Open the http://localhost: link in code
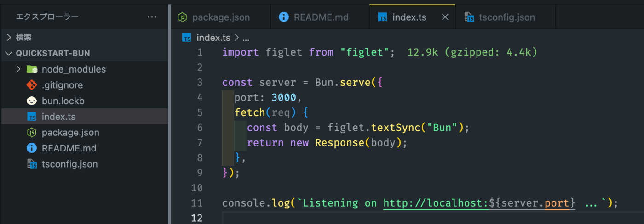This screenshot has height=224, width=644. (x=436, y=203)
